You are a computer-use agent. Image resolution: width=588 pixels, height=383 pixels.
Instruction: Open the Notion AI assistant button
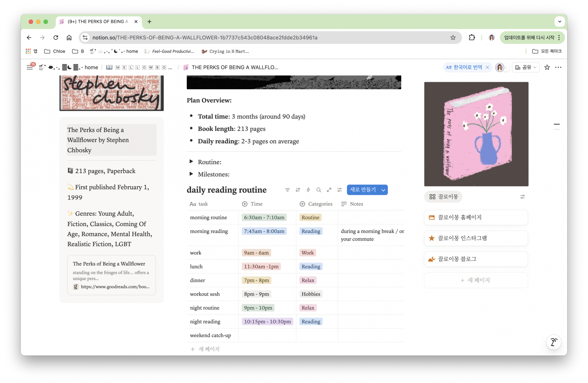(554, 342)
